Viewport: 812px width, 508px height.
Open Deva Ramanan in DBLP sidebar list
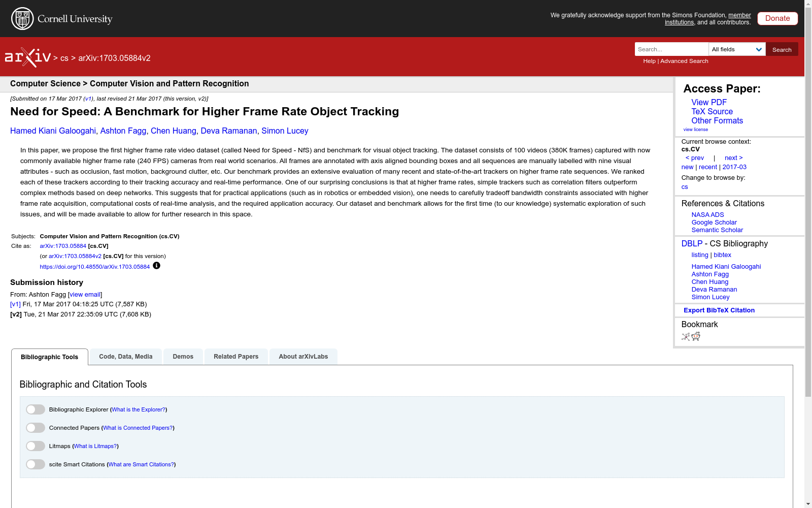coord(714,290)
